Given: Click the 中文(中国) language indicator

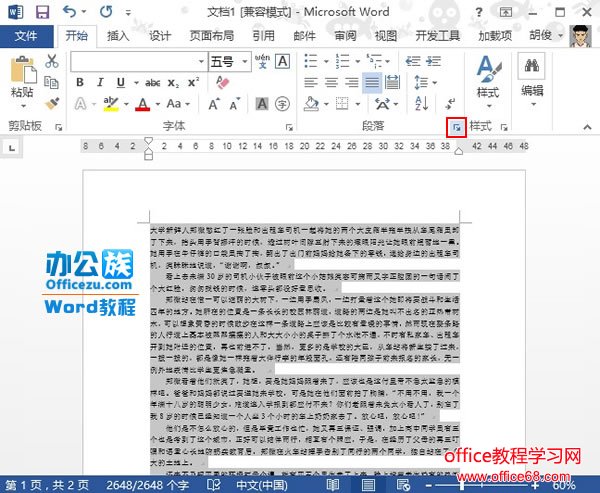Looking at the screenshot, I should pos(262,485).
